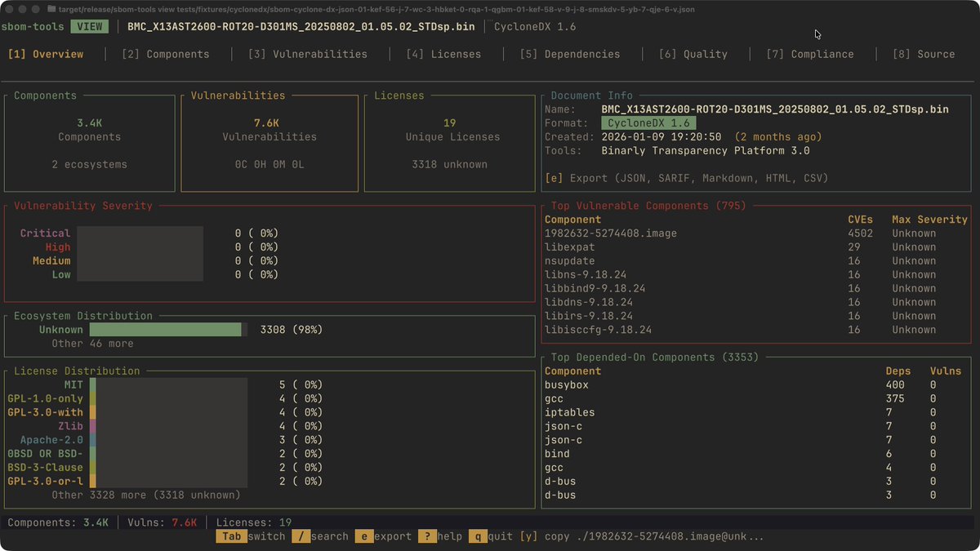Click the q quit shortcut badge
The width and height of the screenshot is (980, 551).
tap(477, 536)
